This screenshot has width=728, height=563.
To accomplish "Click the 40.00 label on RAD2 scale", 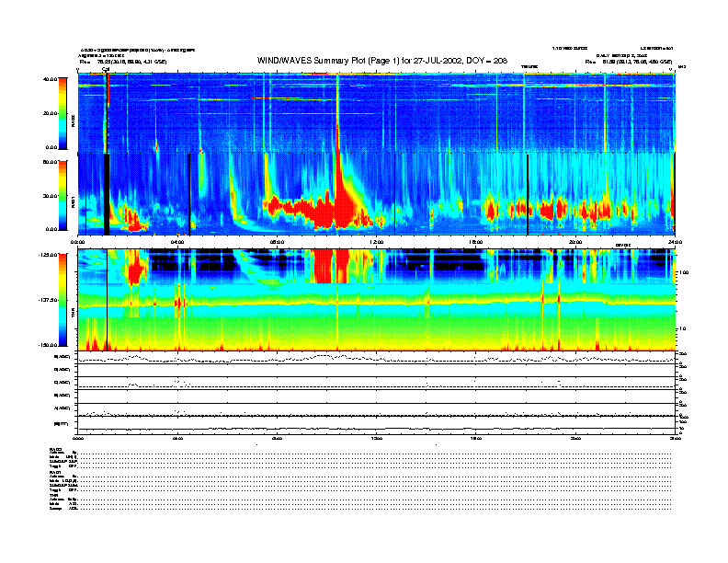I will [x=50, y=79].
